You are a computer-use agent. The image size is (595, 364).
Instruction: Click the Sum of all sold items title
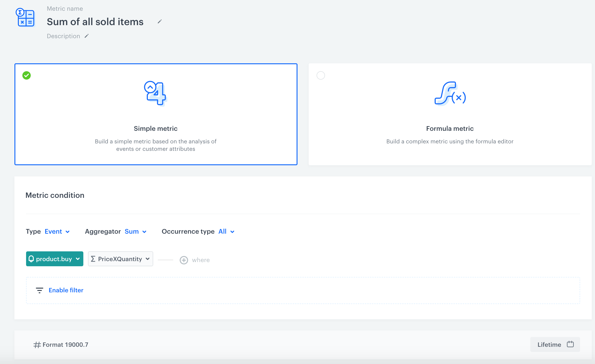coord(95,22)
